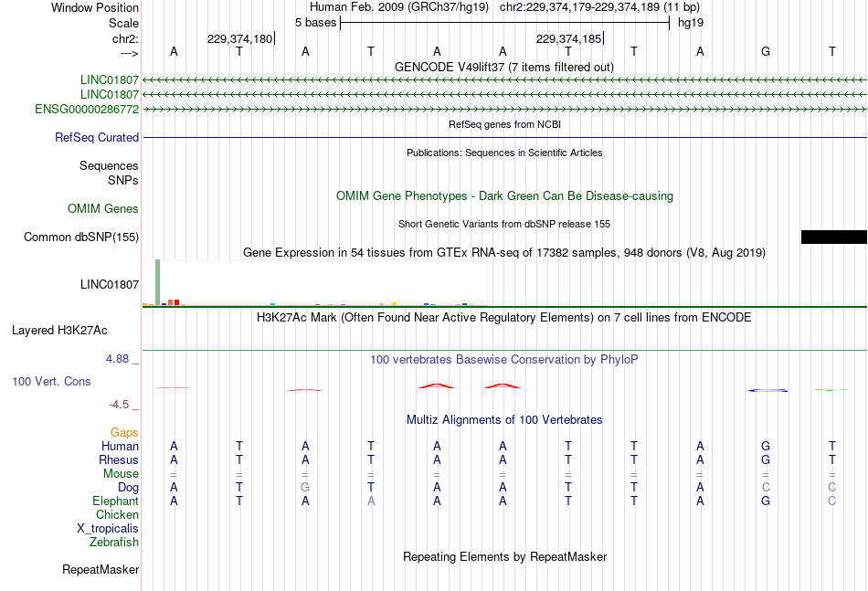Click the 'OMIM Gene Phenotypes' green title
This screenshot has width=868, height=591.
(x=505, y=195)
